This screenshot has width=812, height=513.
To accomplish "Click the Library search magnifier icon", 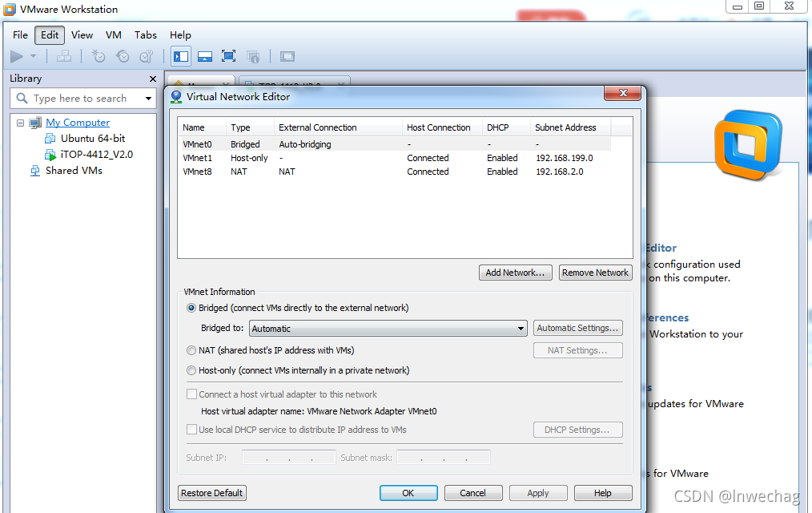I will pos(22,98).
